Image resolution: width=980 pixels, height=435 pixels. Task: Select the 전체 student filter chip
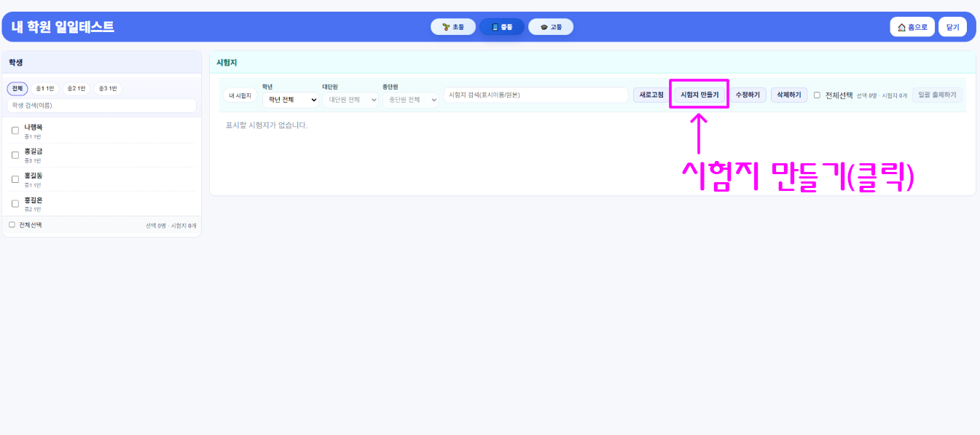pos(17,89)
